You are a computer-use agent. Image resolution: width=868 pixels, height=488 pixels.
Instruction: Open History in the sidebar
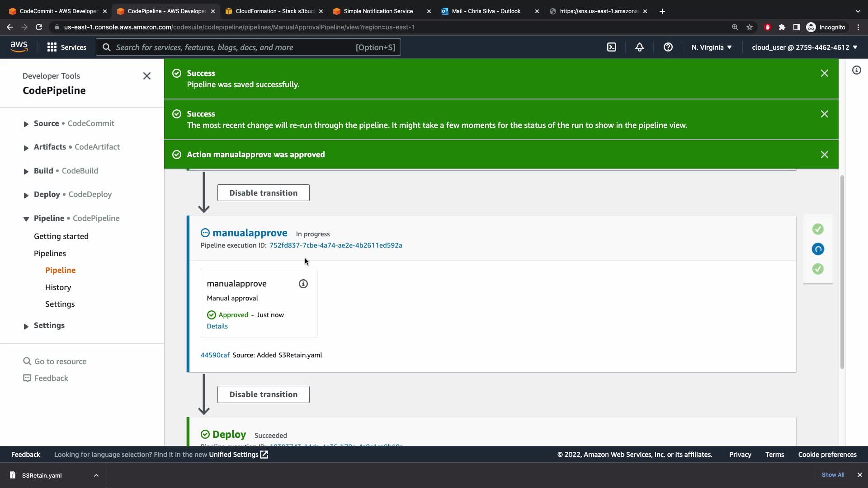click(x=58, y=287)
